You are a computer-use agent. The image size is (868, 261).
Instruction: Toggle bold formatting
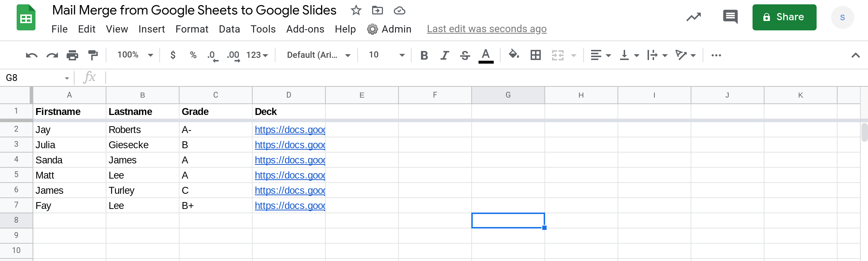424,55
